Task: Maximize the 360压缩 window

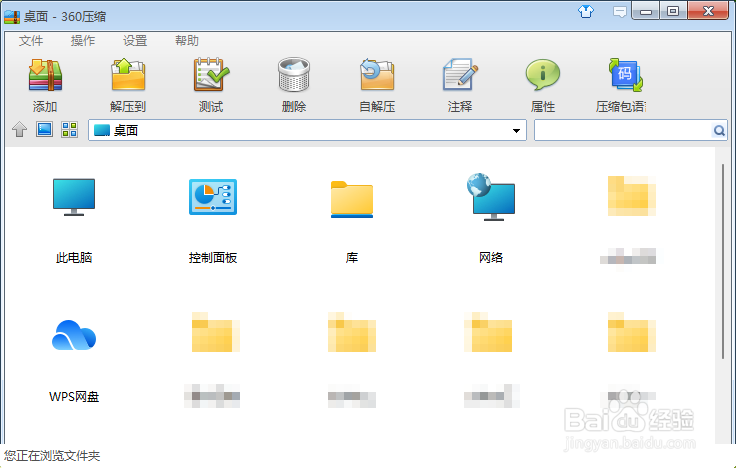Action: (x=673, y=11)
